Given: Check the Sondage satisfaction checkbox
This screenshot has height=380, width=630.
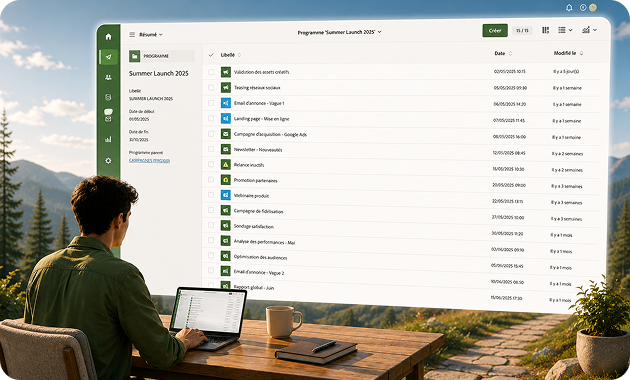Looking at the screenshot, I should 211,225.
